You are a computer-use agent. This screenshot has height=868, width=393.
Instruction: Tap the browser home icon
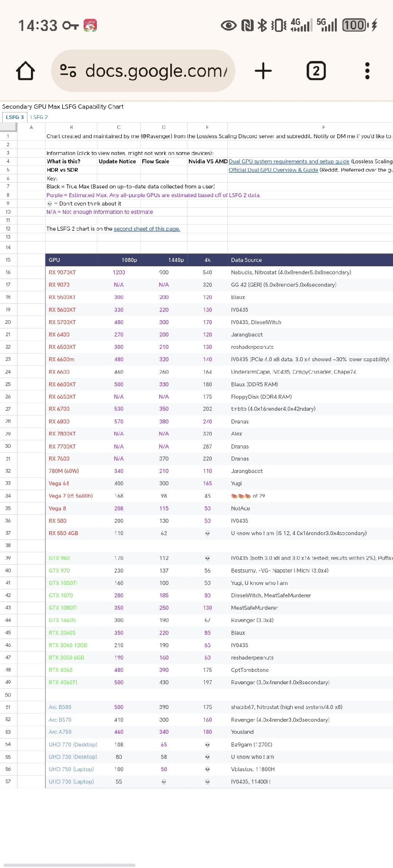pyautogui.click(x=25, y=71)
